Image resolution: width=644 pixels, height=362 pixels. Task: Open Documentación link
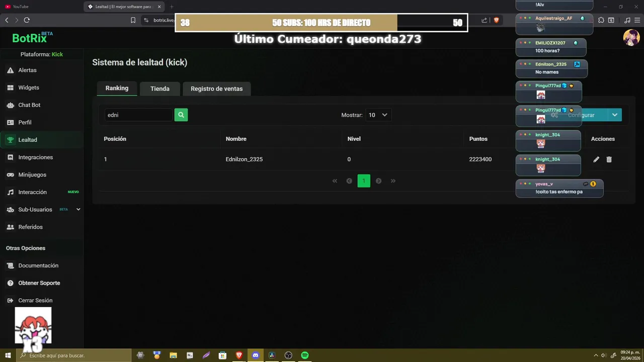pyautogui.click(x=38, y=265)
